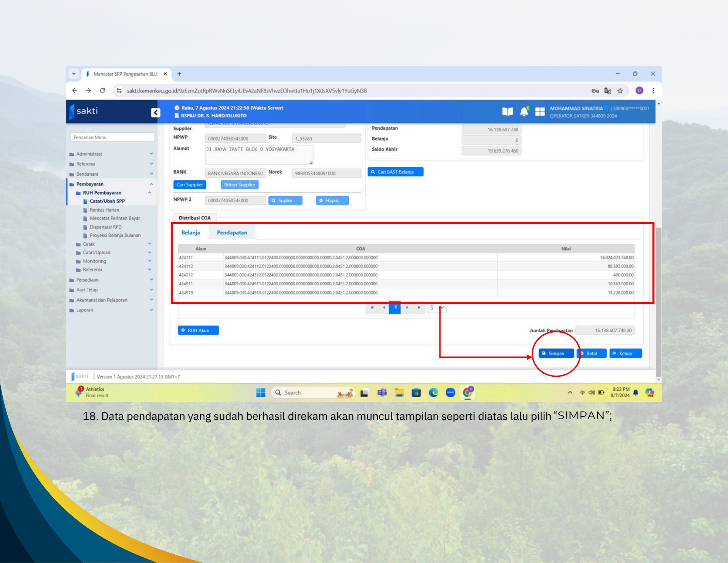The image size is (728, 563).
Task: Open Chrome's three-dot menu icon
Action: tap(653, 91)
